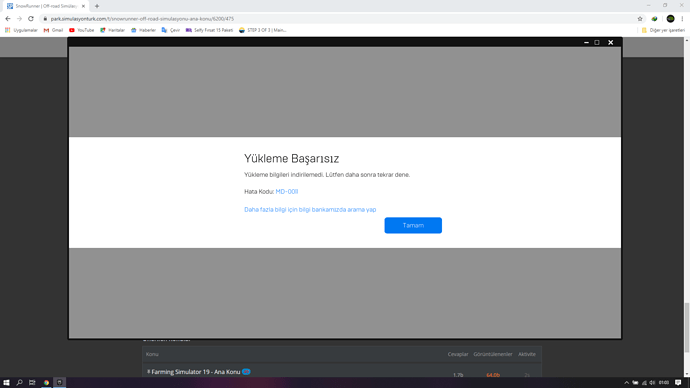Open the volume control in tray
The width and height of the screenshot is (690, 388).
pos(652,383)
